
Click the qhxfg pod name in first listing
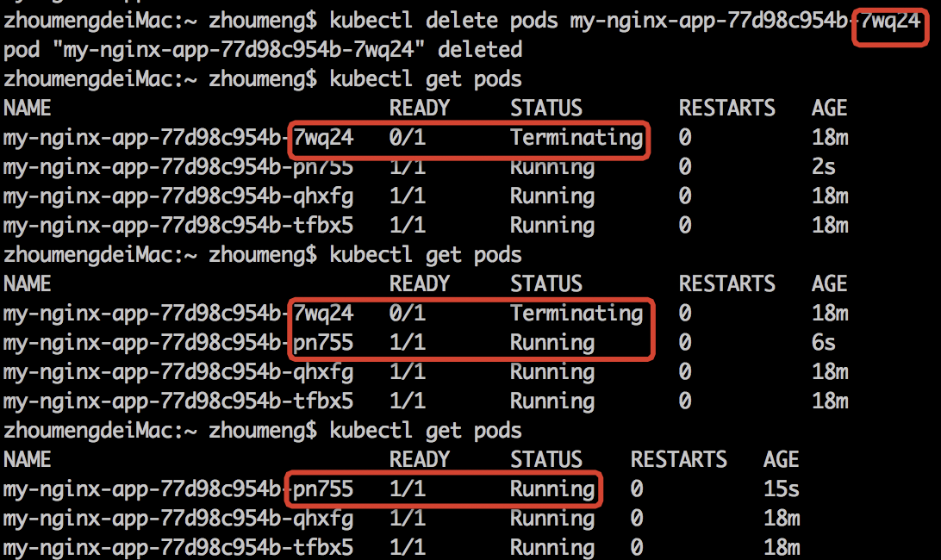[x=178, y=196]
